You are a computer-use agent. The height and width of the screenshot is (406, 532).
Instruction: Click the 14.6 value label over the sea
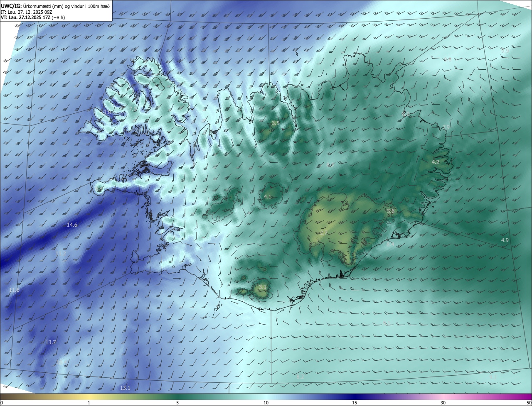tap(72, 225)
